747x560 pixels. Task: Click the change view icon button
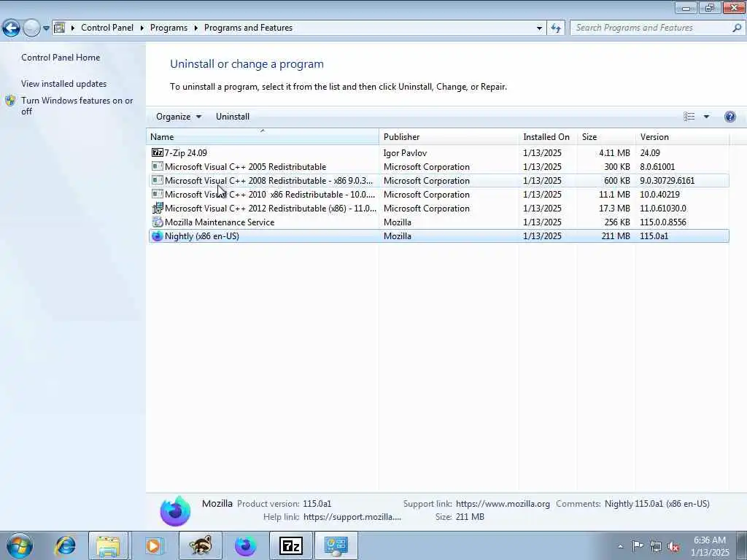click(x=689, y=117)
